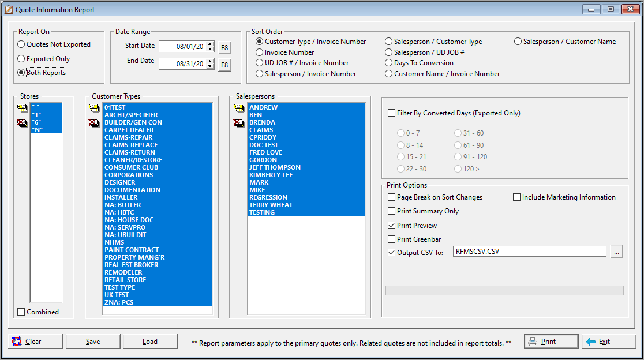Screen dimensions: 644x360
Task: Select PROPERTY MANG'R customer type
Action: (158, 257)
